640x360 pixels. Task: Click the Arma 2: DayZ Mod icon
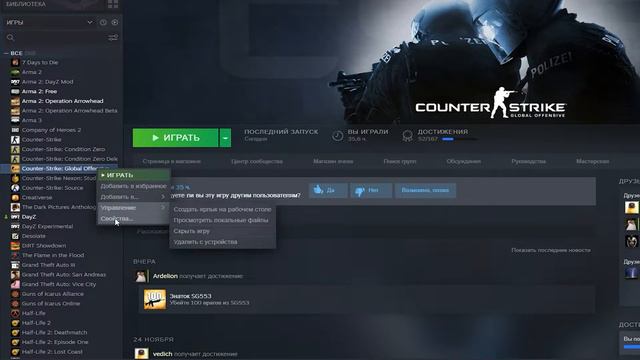click(15, 82)
